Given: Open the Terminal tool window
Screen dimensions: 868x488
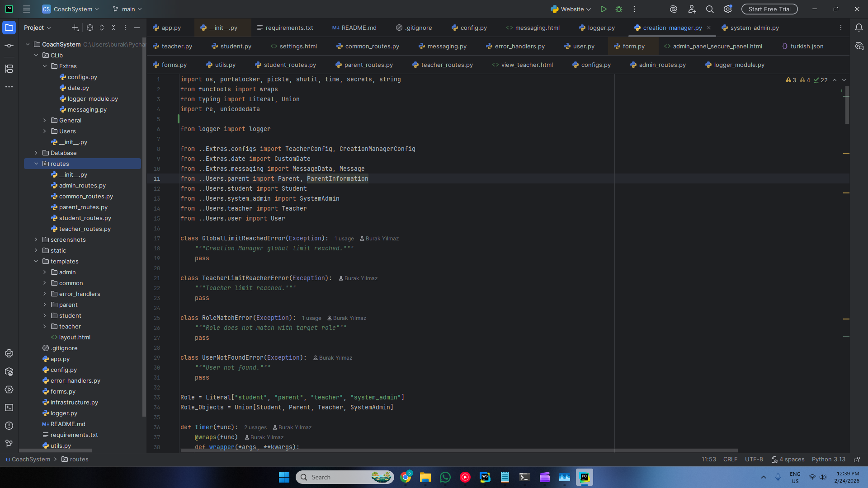Looking at the screenshot, I should click(x=9, y=408).
